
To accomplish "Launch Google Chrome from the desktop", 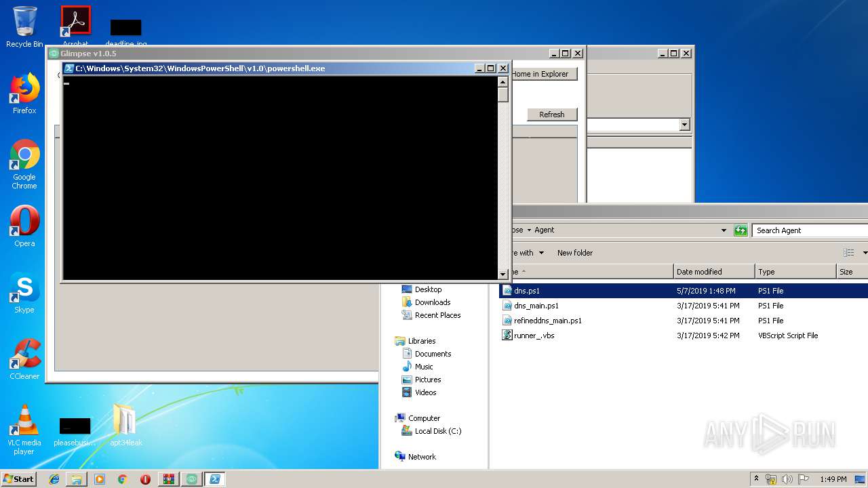I will coord(24,164).
